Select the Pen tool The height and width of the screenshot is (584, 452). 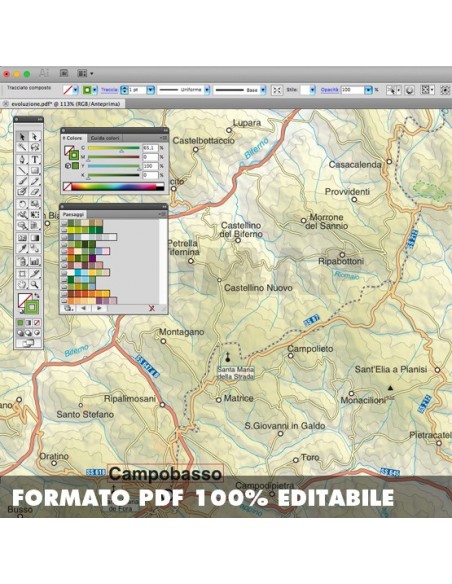(x=22, y=159)
